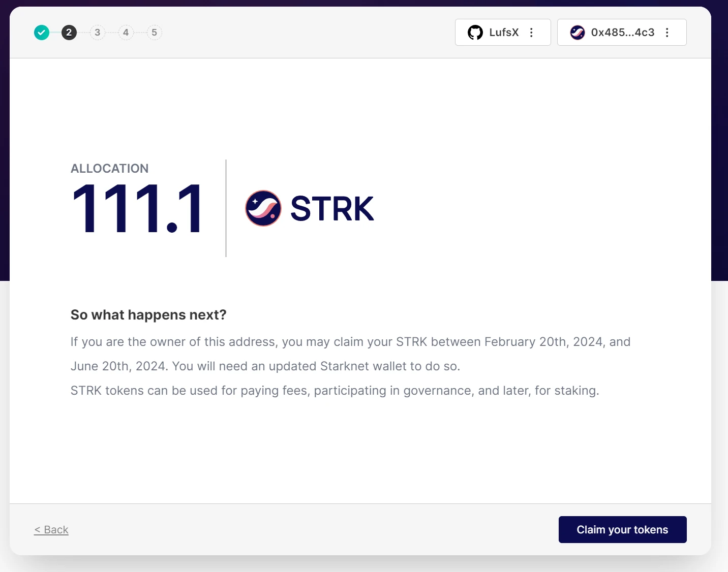
Task: Select step 2 in the progress stepper
Action: coord(69,33)
